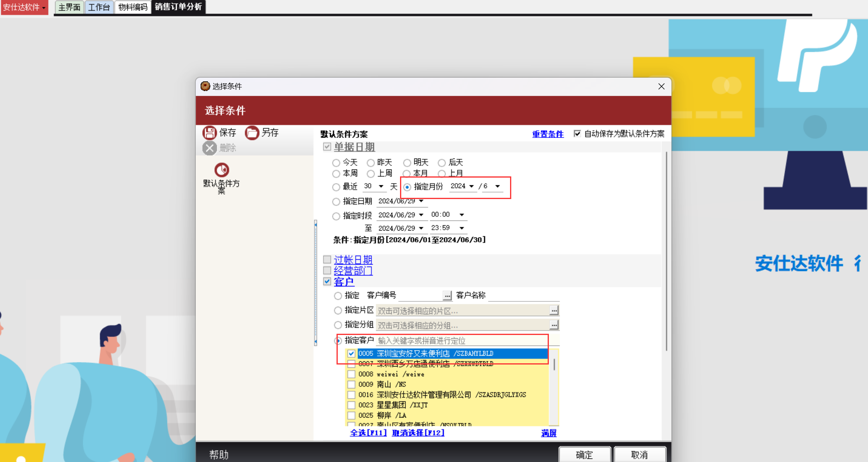The height and width of the screenshot is (462, 868).
Task: Click the 另存 save-as folder icon
Action: (252, 133)
